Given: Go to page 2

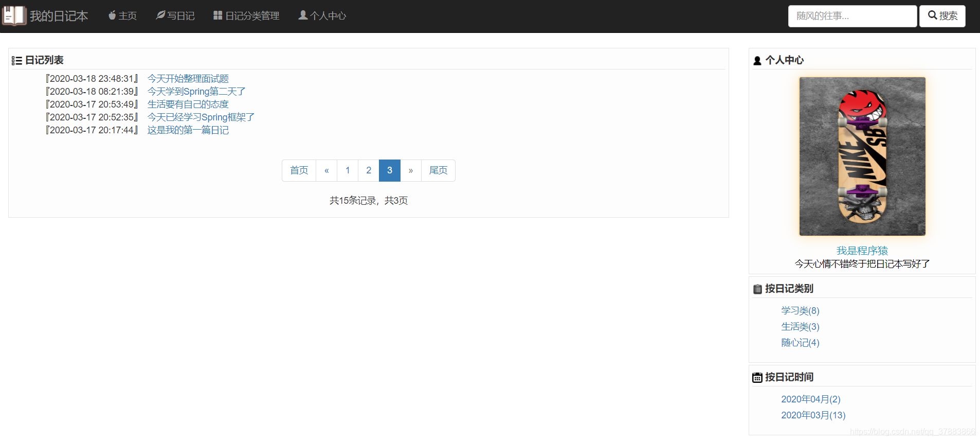Looking at the screenshot, I should pos(369,170).
